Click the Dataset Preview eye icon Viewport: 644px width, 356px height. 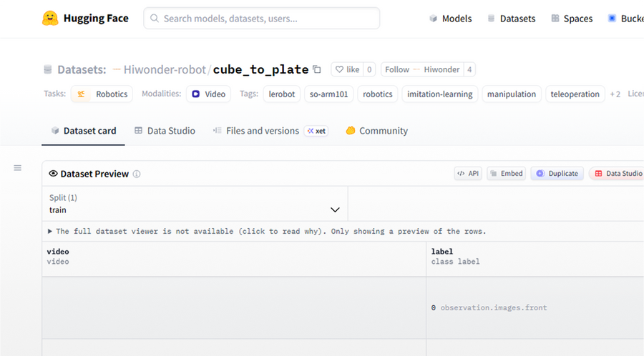pyautogui.click(x=53, y=174)
